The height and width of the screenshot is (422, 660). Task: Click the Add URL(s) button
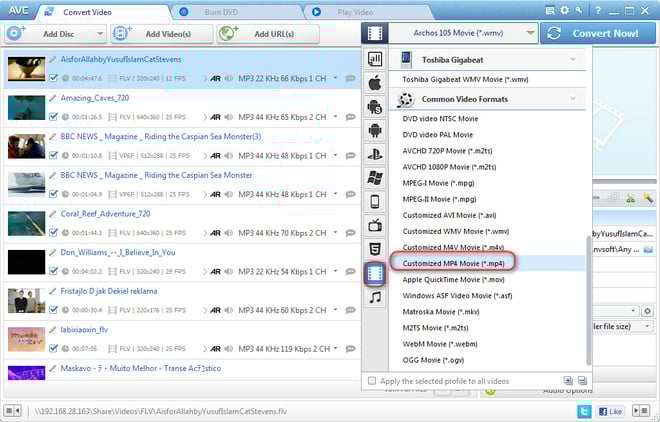268,34
